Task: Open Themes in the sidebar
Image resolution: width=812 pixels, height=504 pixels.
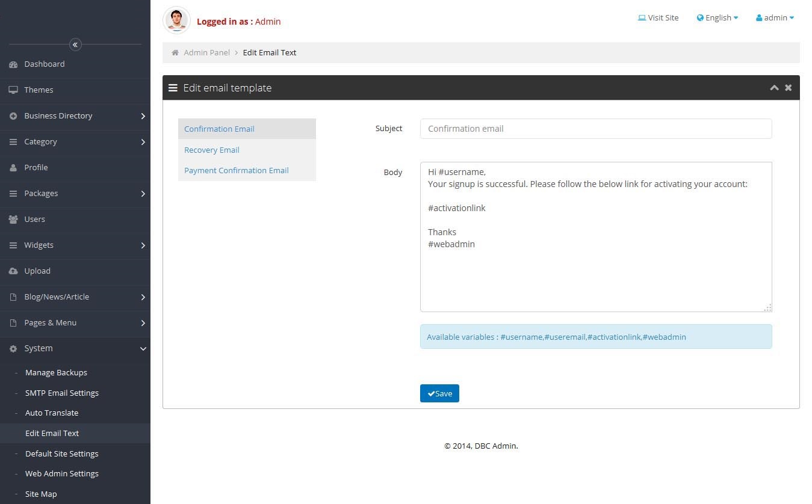Action: click(75, 90)
